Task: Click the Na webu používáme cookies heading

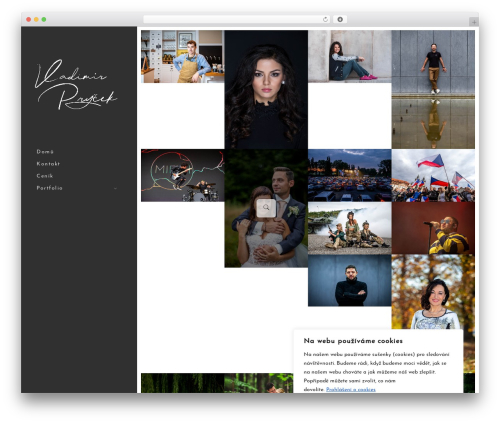Action: (x=353, y=341)
